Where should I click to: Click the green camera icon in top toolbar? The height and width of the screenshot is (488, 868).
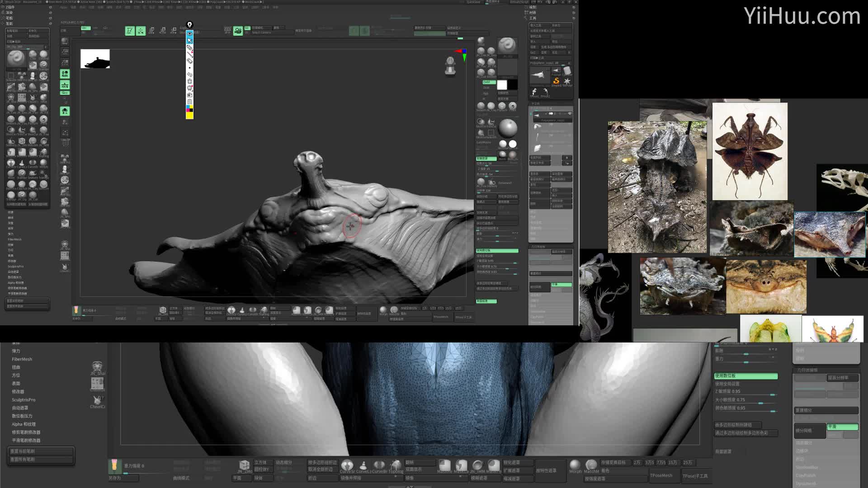pos(238,31)
